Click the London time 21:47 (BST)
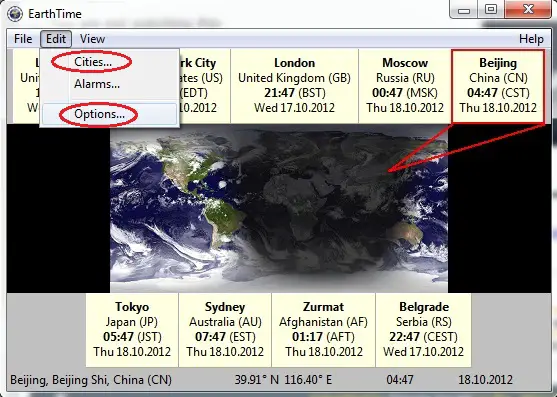 [294, 93]
